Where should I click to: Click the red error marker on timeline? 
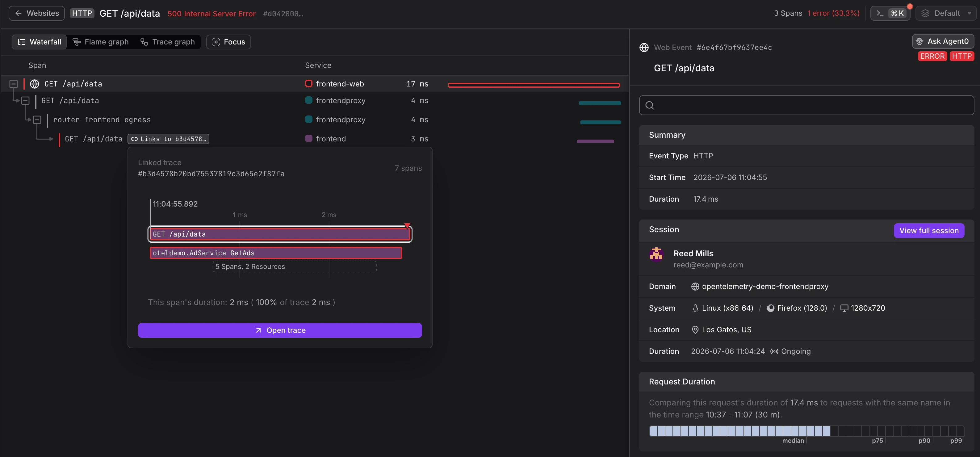[x=408, y=226]
